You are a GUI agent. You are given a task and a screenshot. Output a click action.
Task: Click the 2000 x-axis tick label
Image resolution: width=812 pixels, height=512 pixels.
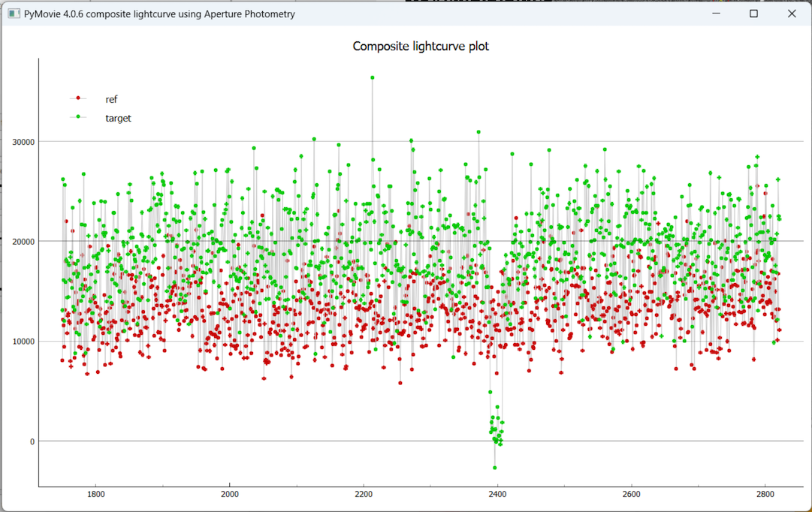point(229,494)
